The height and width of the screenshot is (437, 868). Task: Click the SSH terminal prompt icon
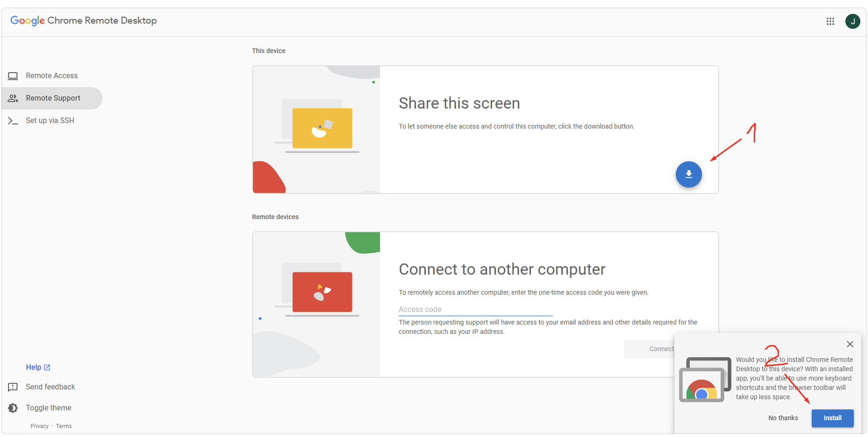(12, 121)
